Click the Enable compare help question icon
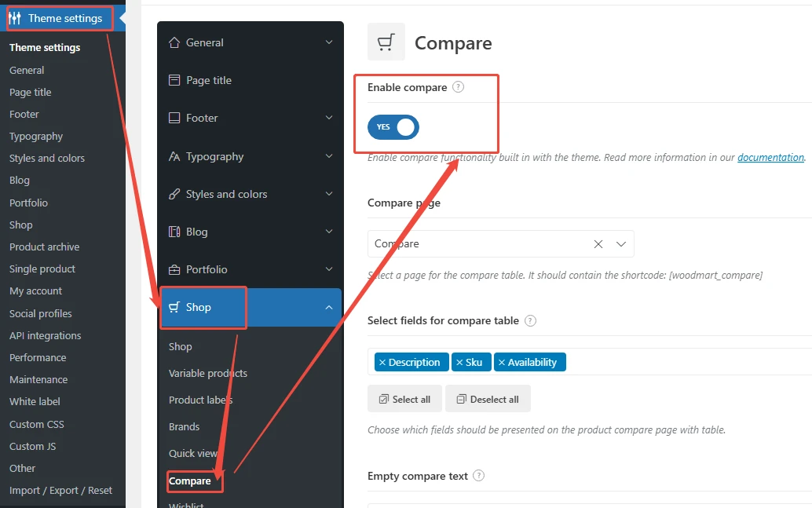 pos(459,87)
